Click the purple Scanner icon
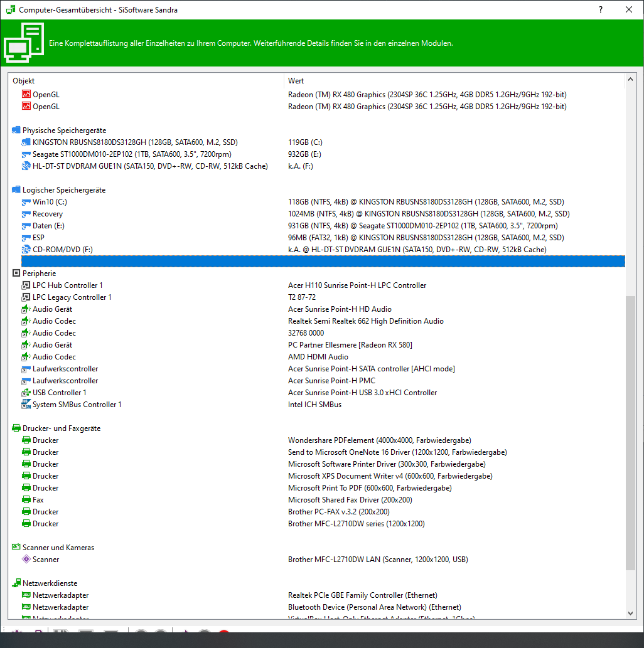 pos(26,560)
